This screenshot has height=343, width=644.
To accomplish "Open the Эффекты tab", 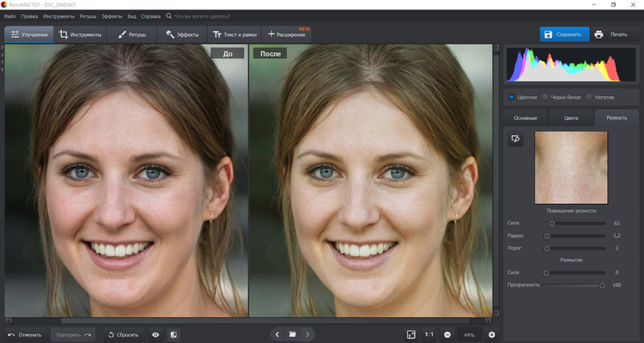I will [182, 34].
